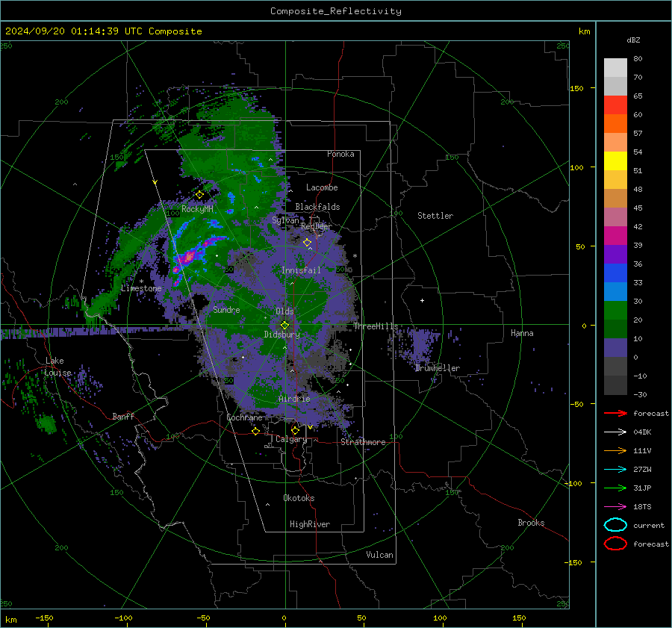Click the white plus marker west of Hanna
Screen dimensions: 672x628
pyautogui.click(x=422, y=300)
